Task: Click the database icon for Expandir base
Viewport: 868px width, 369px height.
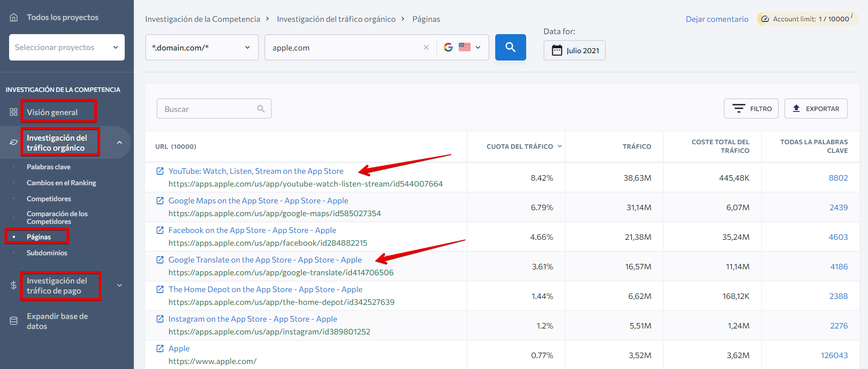Action: [14, 321]
